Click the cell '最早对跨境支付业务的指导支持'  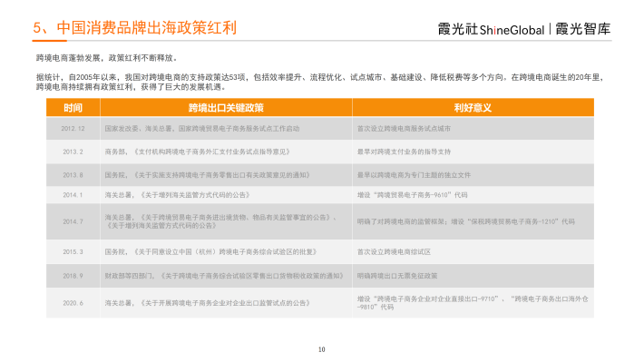[473, 152]
